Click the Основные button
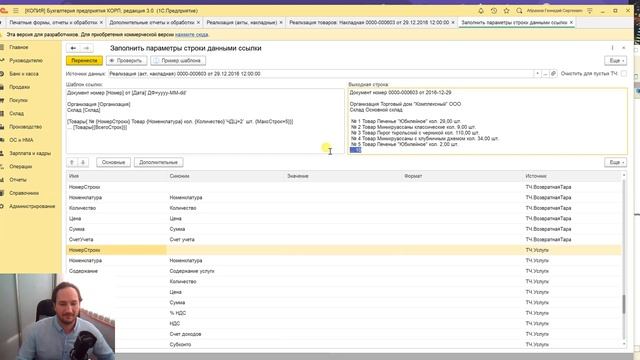Screen dimensions: 640x360 tap(113, 162)
